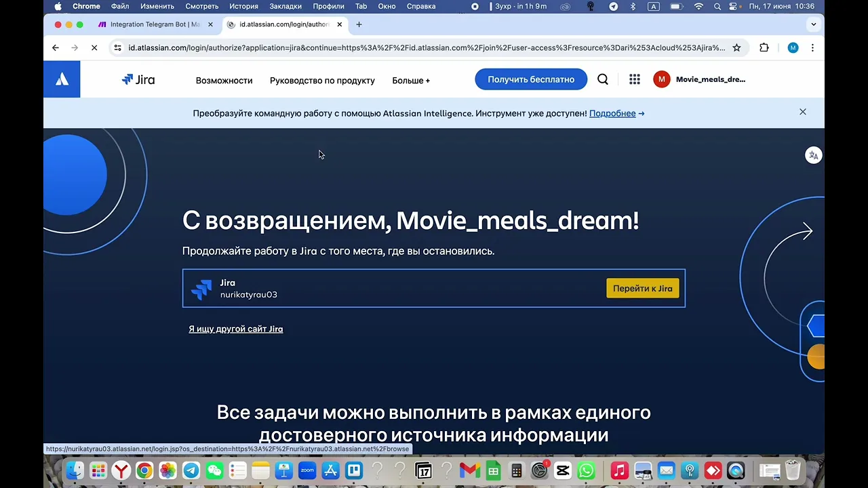Click the Atlassian logo home icon

[62, 79]
